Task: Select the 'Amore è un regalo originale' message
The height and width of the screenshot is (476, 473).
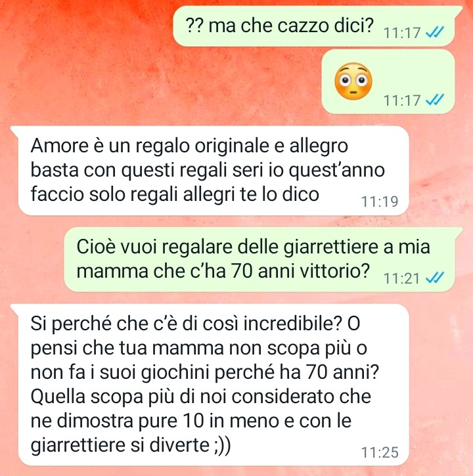Action: click(x=214, y=171)
